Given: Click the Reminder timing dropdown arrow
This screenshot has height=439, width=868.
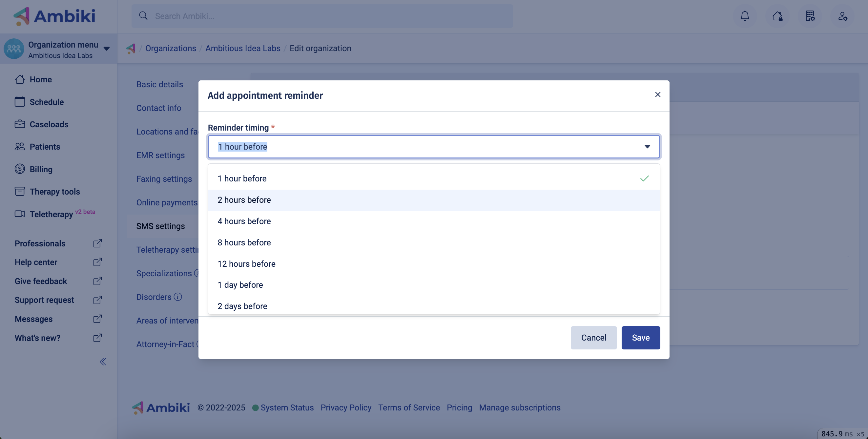Looking at the screenshot, I should (x=647, y=147).
